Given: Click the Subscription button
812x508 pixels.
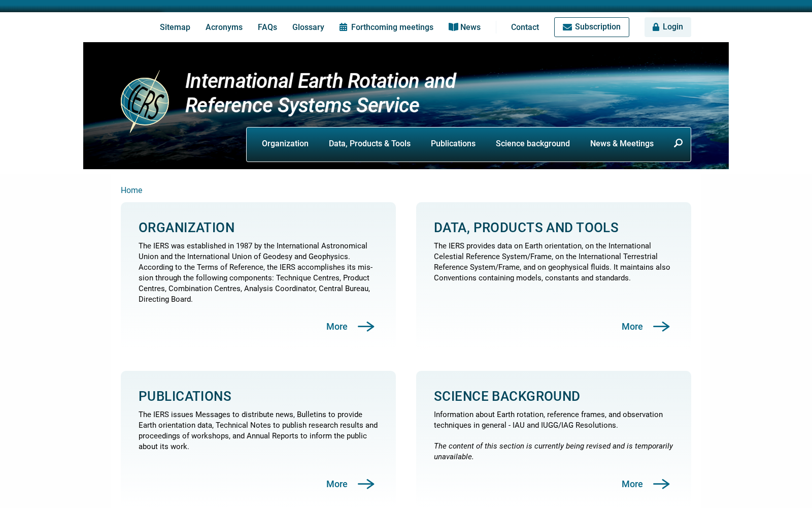Looking at the screenshot, I should coord(592,27).
